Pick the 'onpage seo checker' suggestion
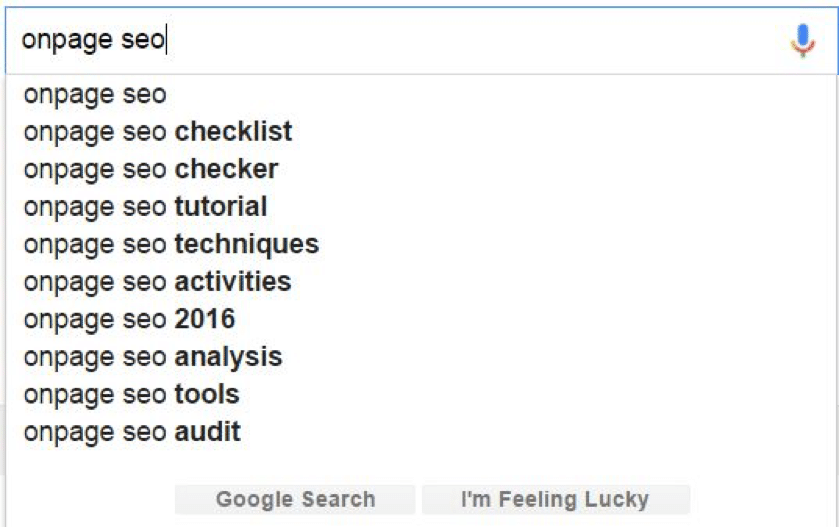This screenshot has width=839, height=527. tap(421, 169)
